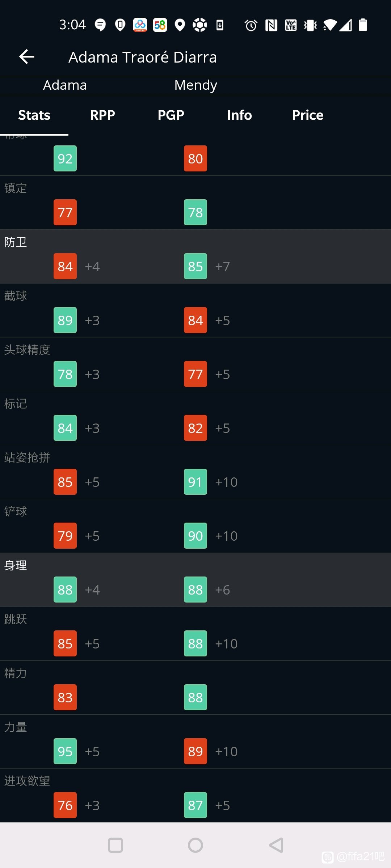
Task: Tap the Android back triangle button
Action: click(x=276, y=845)
